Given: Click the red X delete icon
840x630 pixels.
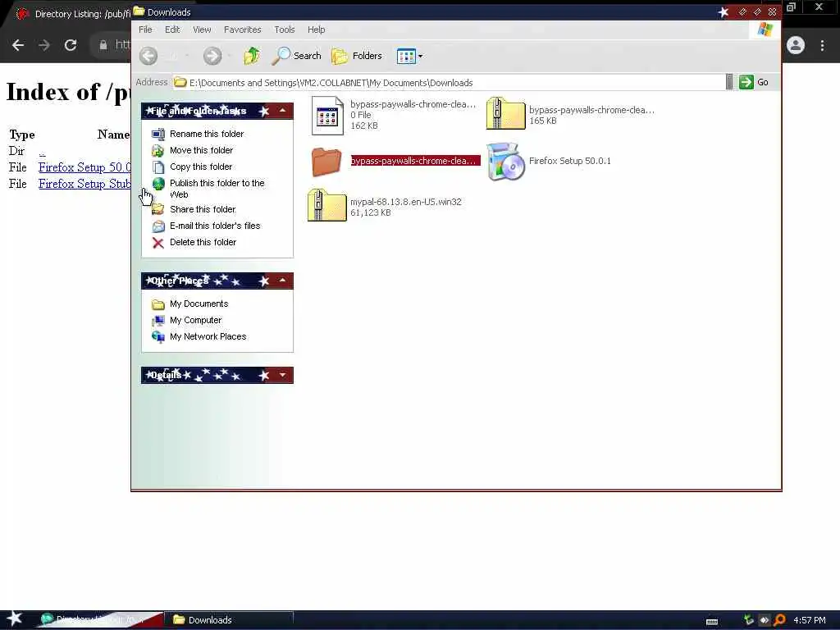Looking at the screenshot, I should [158, 243].
